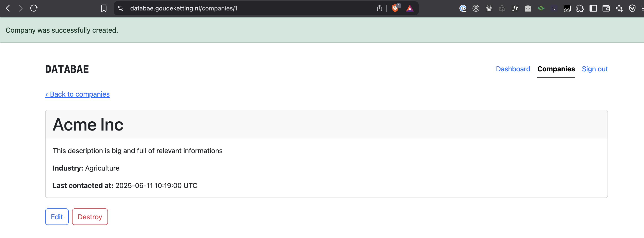
Task: Click the share/upload icon in the address bar
Action: pos(380,8)
